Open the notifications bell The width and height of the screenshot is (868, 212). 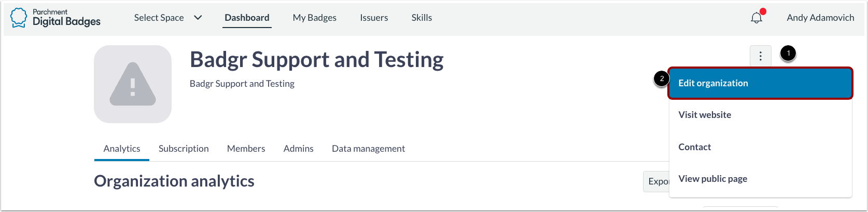click(x=757, y=18)
